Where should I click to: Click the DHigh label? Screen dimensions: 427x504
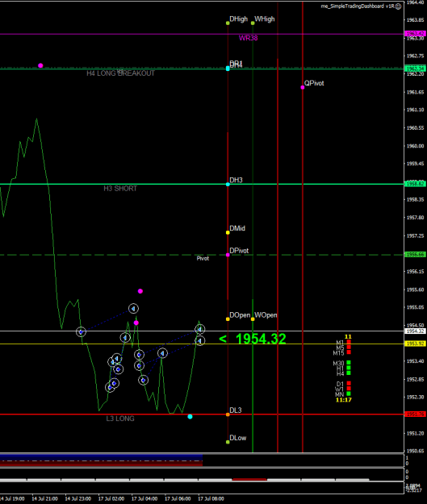(x=239, y=19)
